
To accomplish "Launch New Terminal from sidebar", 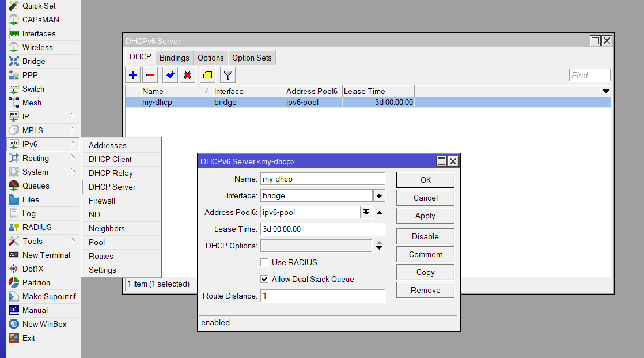I will [x=43, y=255].
